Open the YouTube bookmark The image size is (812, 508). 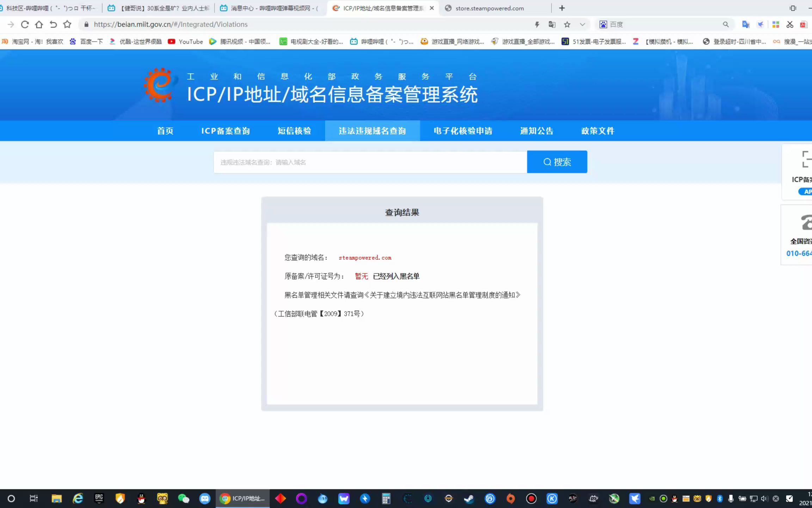[x=186, y=42]
